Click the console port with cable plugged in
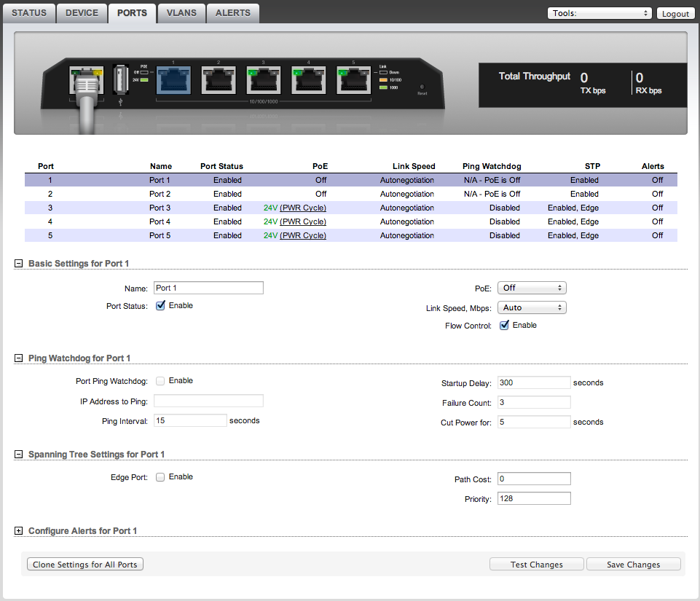 click(x=86, y=79)
